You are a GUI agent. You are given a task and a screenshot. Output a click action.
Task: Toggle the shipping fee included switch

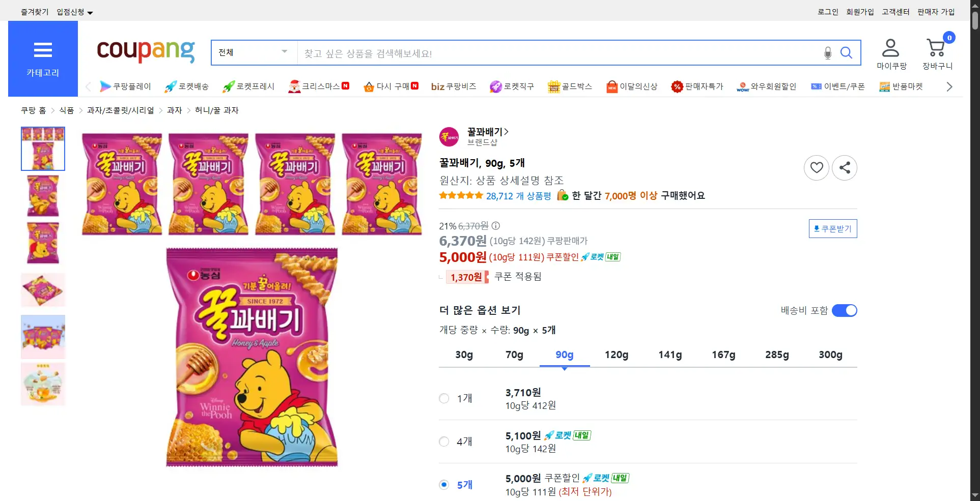844,310
